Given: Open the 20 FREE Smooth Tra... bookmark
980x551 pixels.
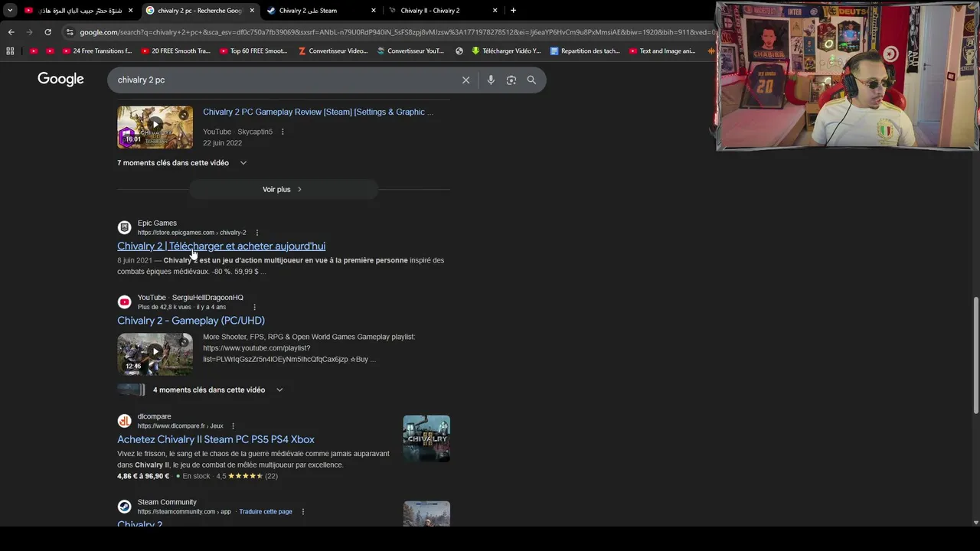Looking at the screenshot, I should 175,51.
